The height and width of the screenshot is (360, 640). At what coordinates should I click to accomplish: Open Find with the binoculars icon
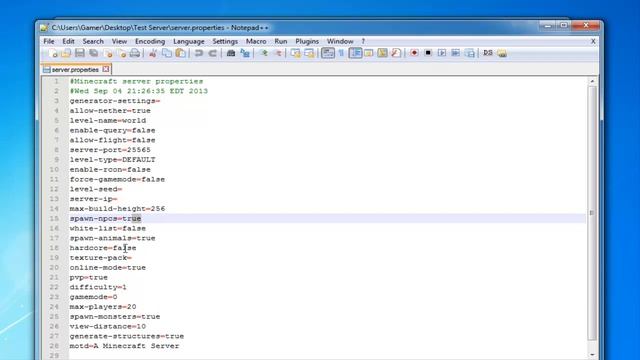pyautogui.click(x=231, y=53)
